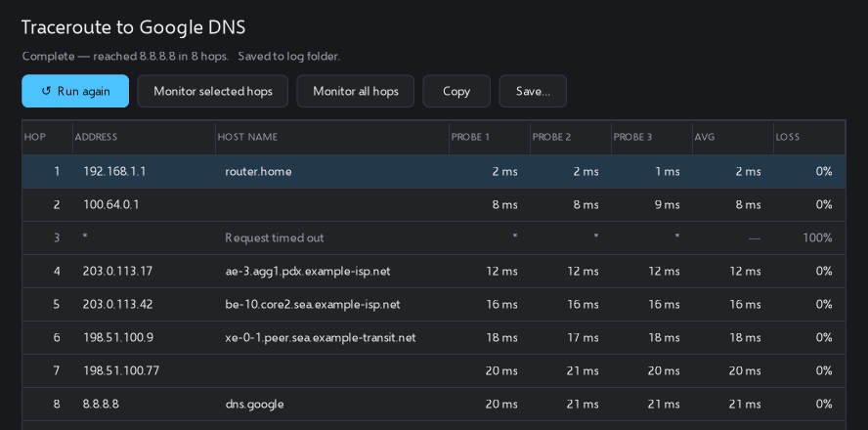Click the Run again button
Screen dimensions: 868x430
click(x=75, y=91)
